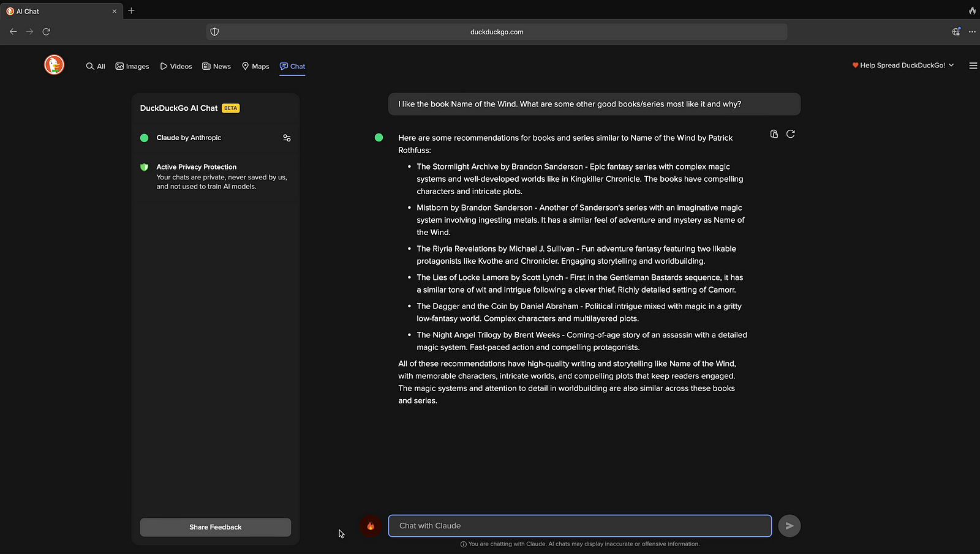Screen dimensions: 980x554
Task: Go to the Maps tab
Action: click(255, 66)
